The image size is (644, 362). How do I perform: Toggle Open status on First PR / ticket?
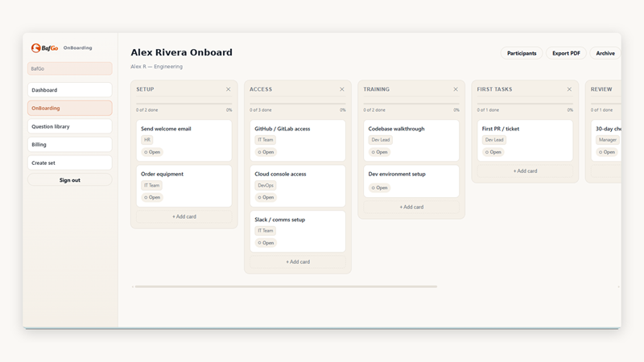493,152
